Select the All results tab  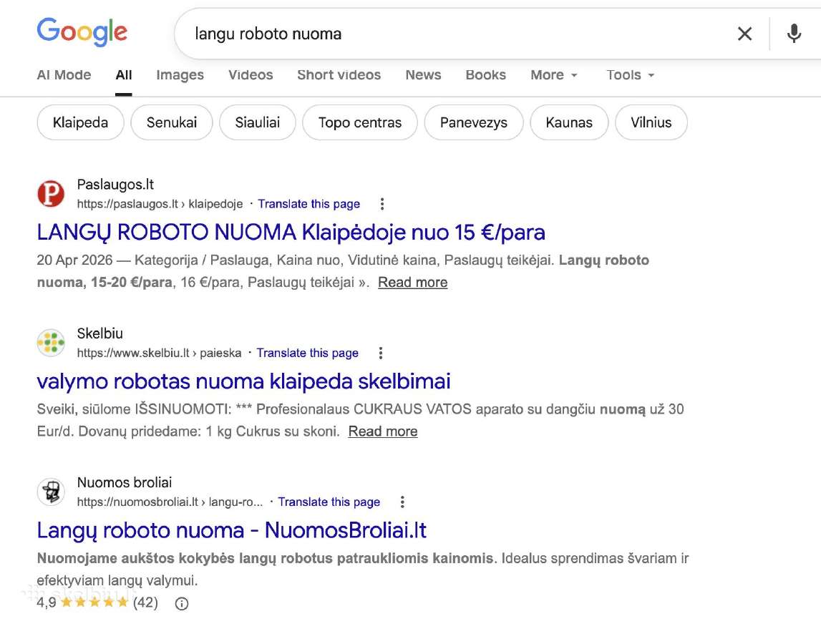(124, 75)
